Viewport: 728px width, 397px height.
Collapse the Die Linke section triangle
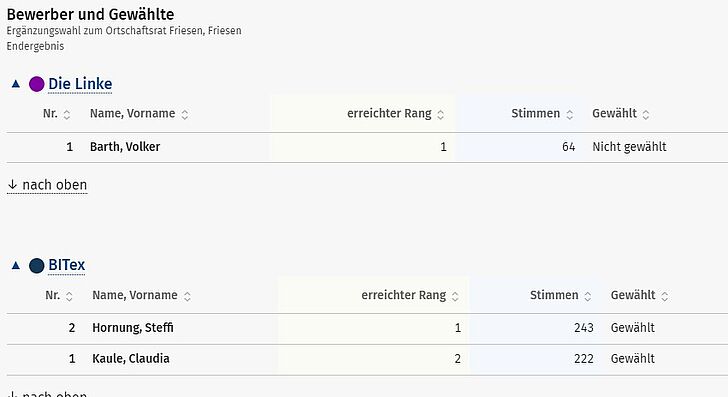[16, 84]
